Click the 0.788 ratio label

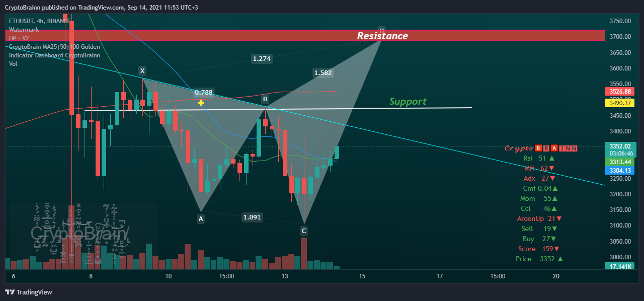point(204,92)
